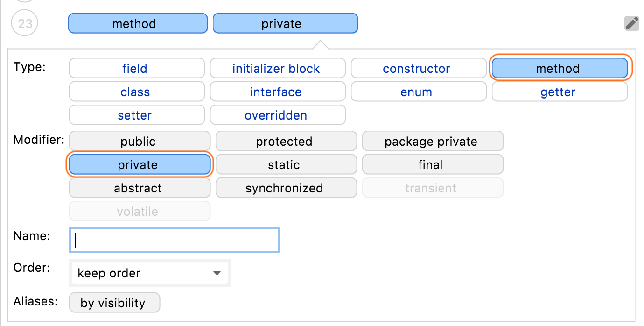Select the initializer block type

(277, 68)
